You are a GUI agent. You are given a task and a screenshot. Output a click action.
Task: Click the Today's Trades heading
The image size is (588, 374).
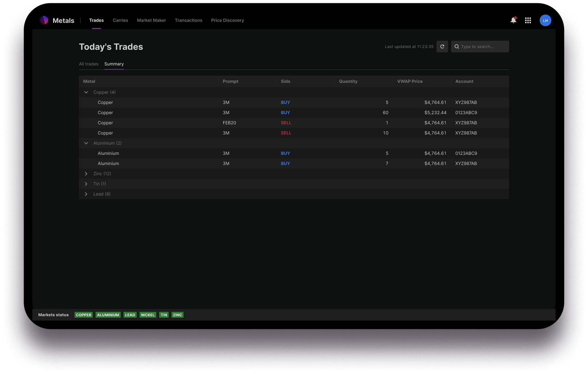111,47
